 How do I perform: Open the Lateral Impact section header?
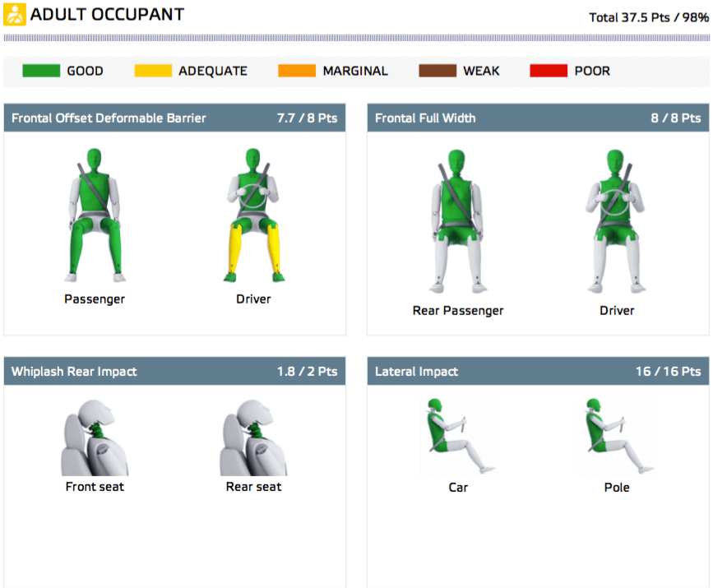coord(416,372)
